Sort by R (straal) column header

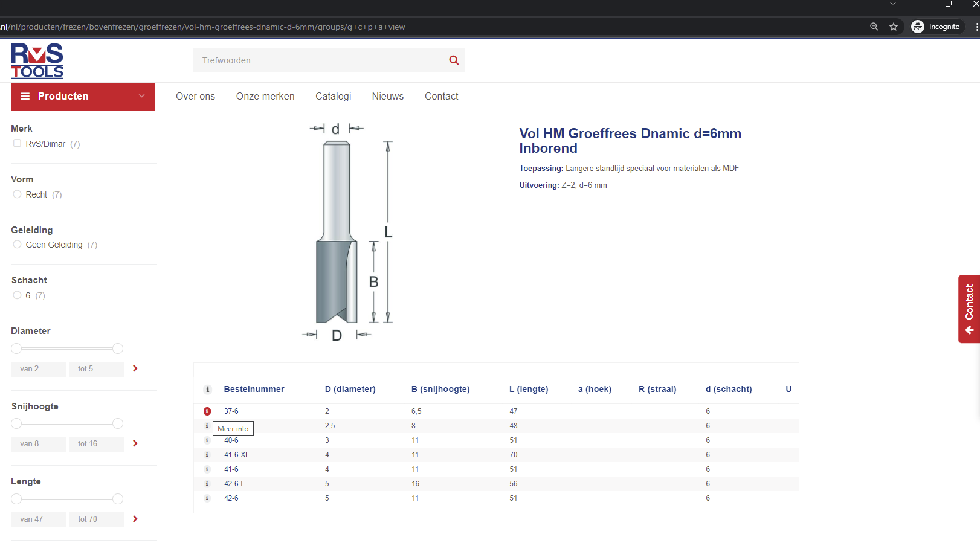point(657,390)
